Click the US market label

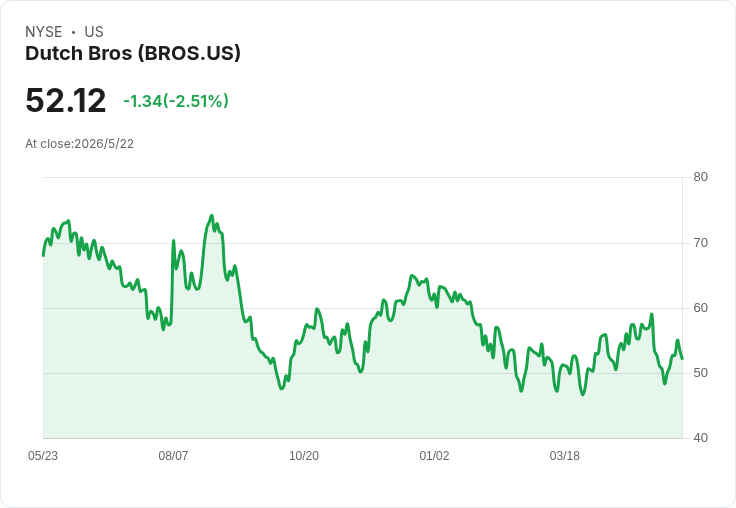point(94,32)
